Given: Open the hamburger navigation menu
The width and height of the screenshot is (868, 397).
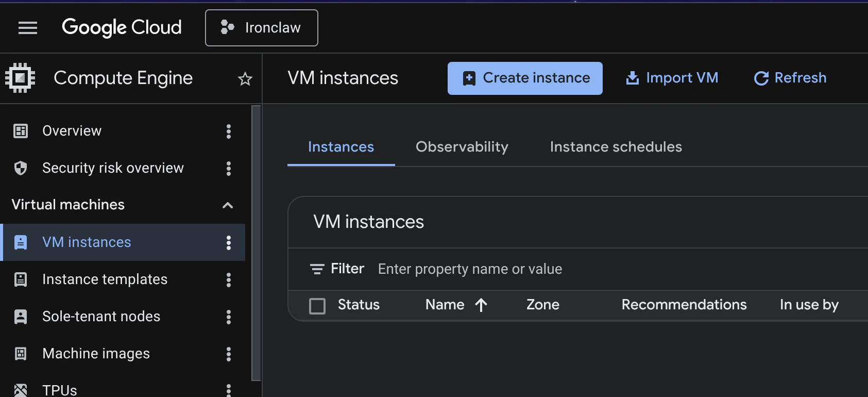Looking at the screenshot, I should [x=28, y=28].
